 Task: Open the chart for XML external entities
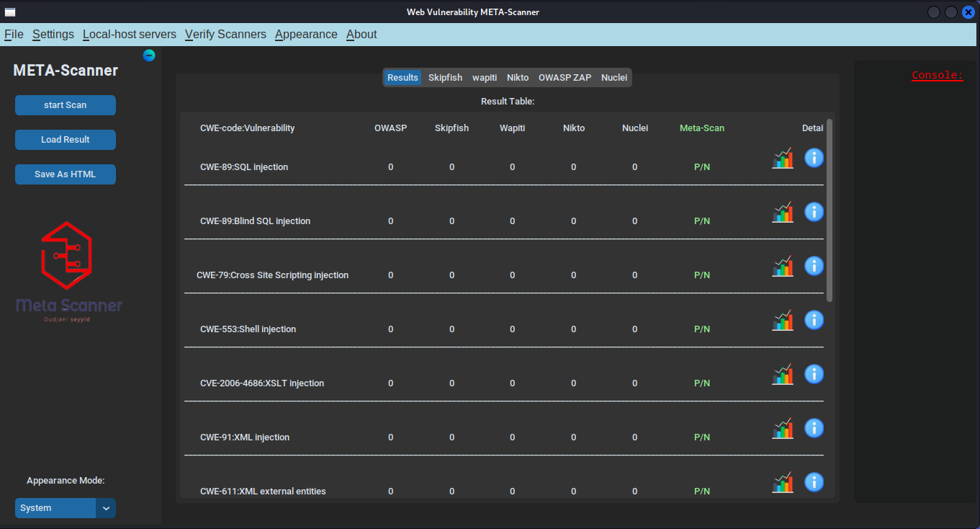782,481
